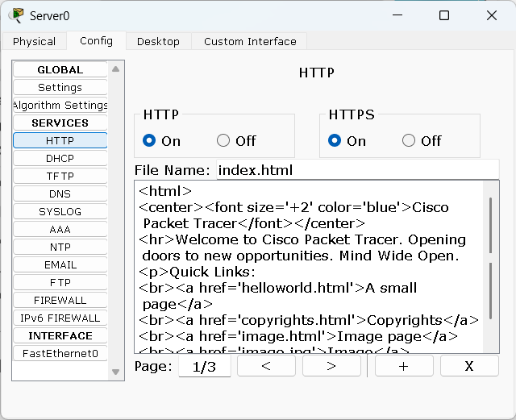The width and height of the screenshot is (516, 420).
Task: Open the IPv6 FIREWALL settings
Action: click(60, 318)
